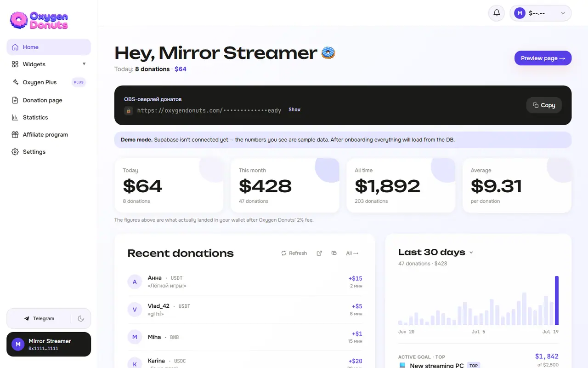Image resolution: width=588 pixels, height=368 pixels.
Task: Select the Average $9.31 stat card
Action: point(517,185)
